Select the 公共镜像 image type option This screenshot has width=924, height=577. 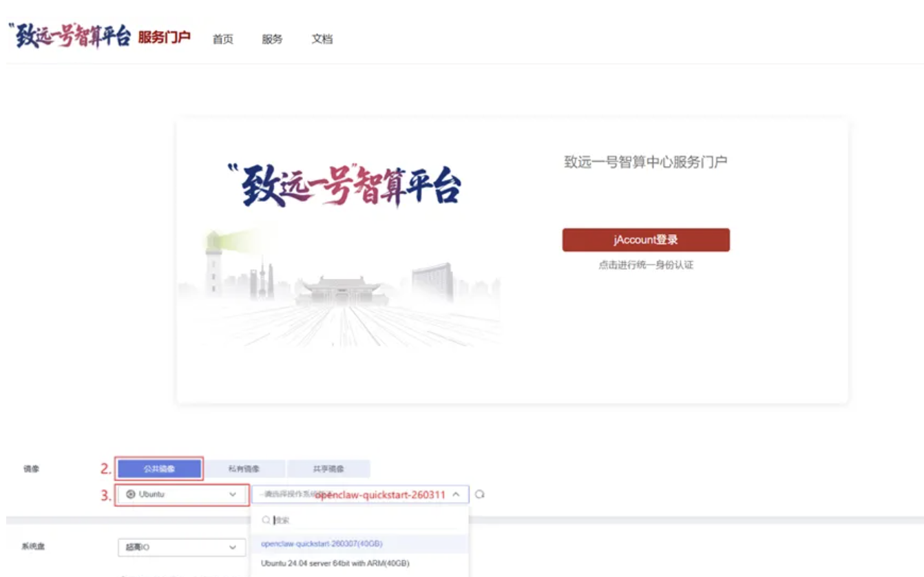pyautogui.click(x=160, y=469)
